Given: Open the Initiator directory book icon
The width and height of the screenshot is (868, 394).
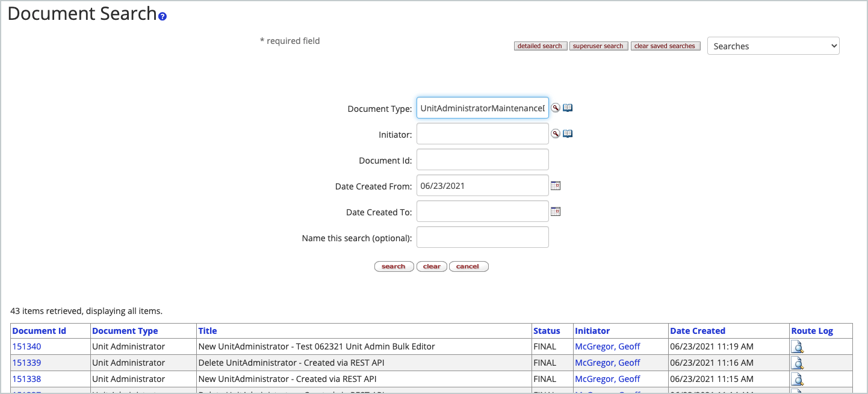Looking at the screenshot, I should (x=568, y=133).
